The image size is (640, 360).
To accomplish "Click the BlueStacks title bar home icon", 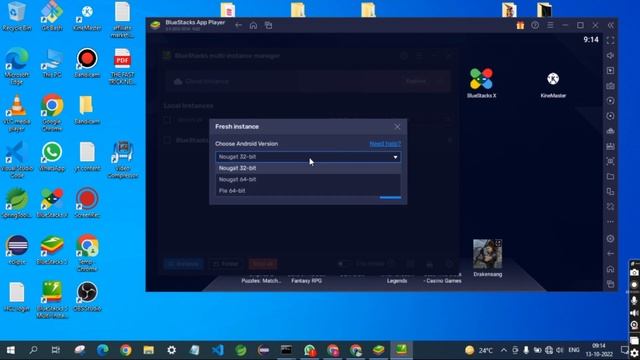I will coord(253,25).
